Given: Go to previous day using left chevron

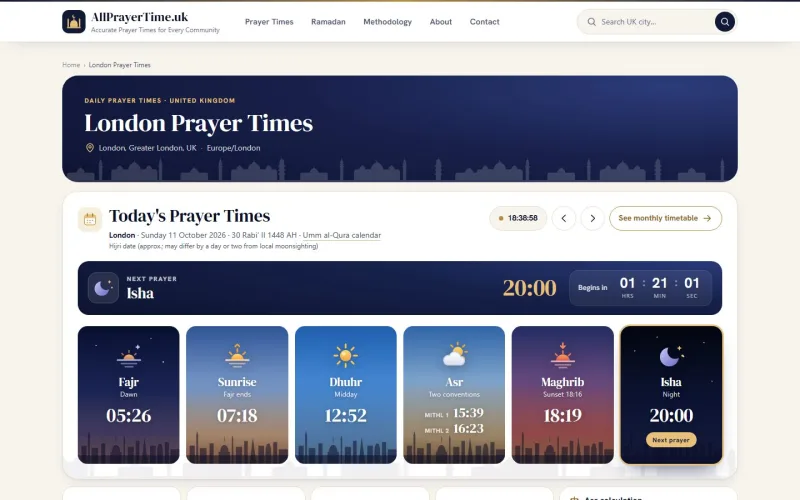Looking at the screenshot, I should click(564, 218).
